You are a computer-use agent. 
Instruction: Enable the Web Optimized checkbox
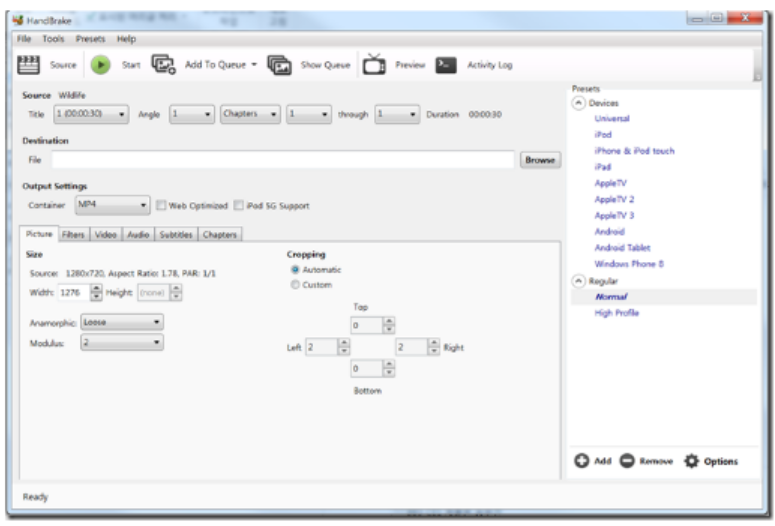coord(161,205)
